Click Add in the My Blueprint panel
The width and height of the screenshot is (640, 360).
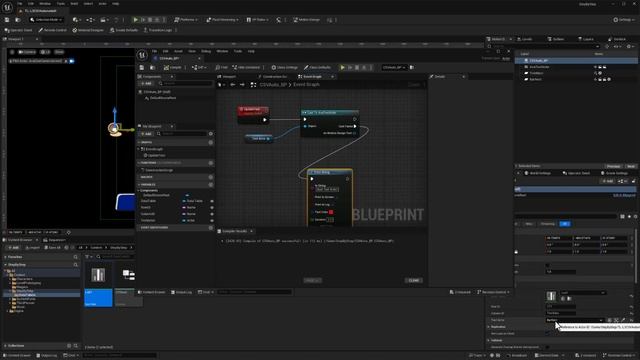coord(146,134)
